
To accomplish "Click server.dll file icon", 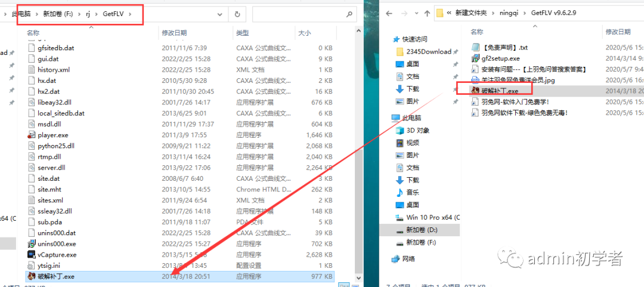I will 32,167.
